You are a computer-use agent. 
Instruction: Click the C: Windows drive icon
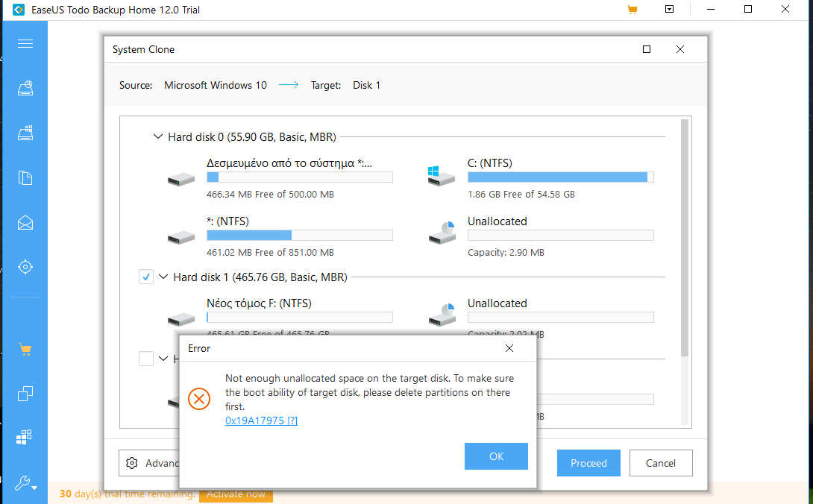(441, 176)
